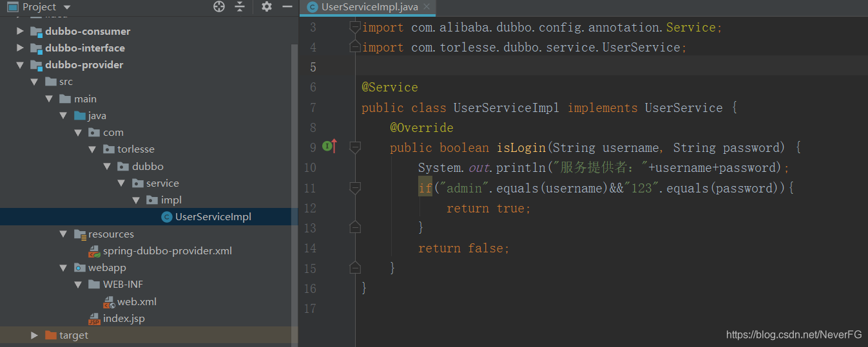Viewport: 868px width, 347px height.
Task: Select the dubbo-consumer module row
Action: click(x=145, y=31)
